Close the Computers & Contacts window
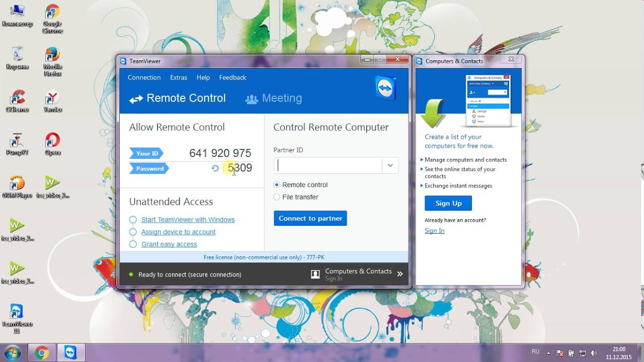 click(x=511, y=59)
